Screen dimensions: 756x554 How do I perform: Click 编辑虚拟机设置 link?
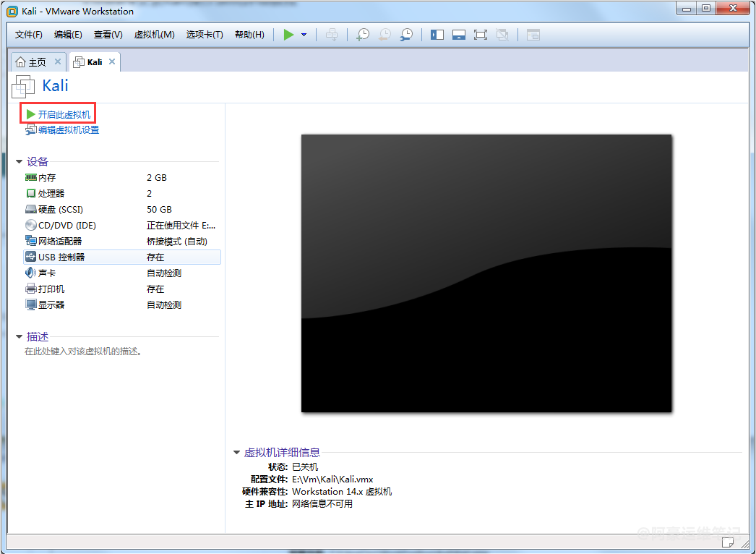tap(68, 130)
